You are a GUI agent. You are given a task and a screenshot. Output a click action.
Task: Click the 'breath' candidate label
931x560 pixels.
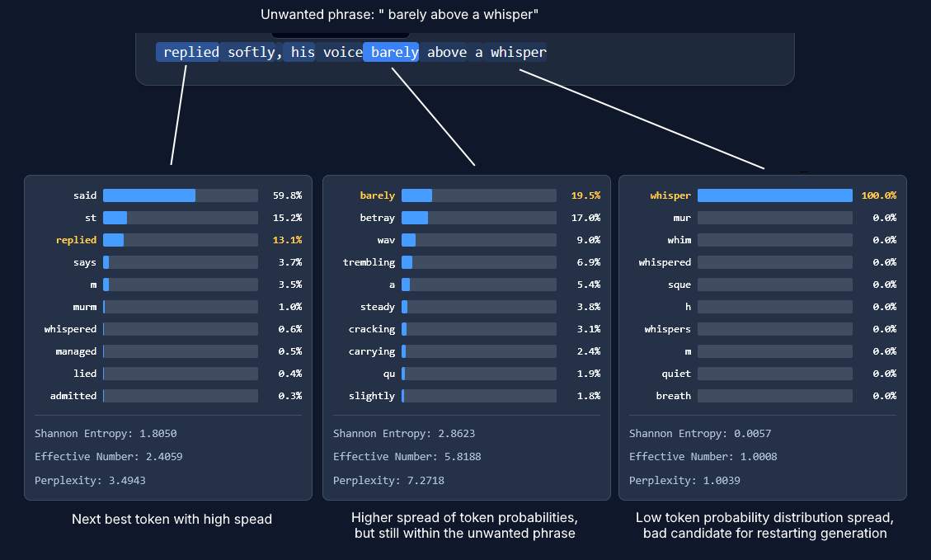[x=674, y=396]
